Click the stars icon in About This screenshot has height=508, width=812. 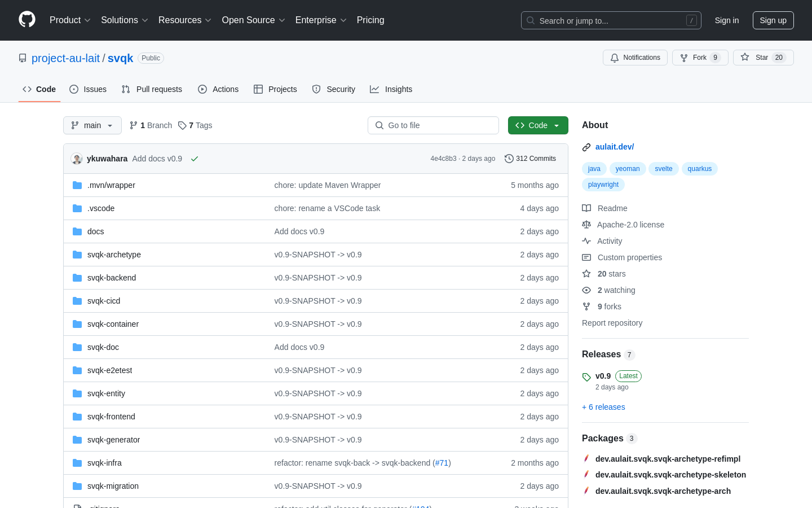tap(586, 274)
